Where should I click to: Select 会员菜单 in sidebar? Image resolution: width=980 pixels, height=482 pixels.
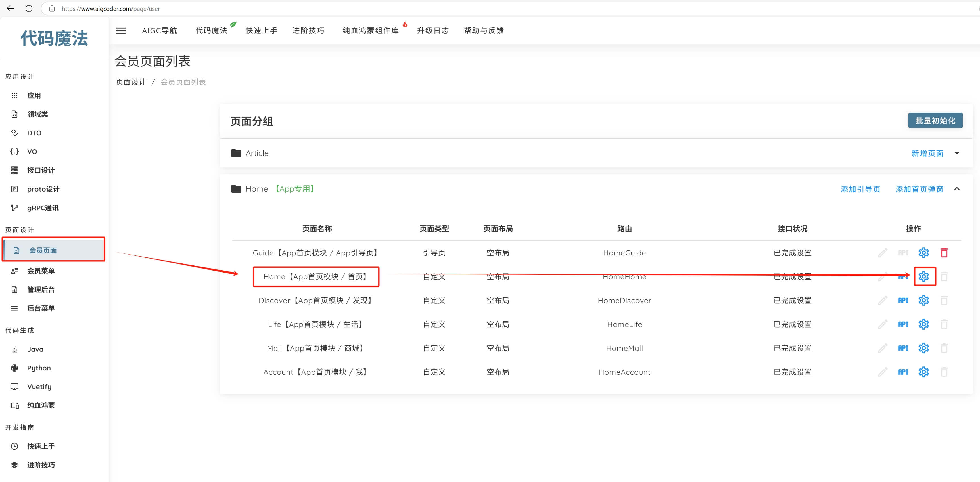click(41, 271)
